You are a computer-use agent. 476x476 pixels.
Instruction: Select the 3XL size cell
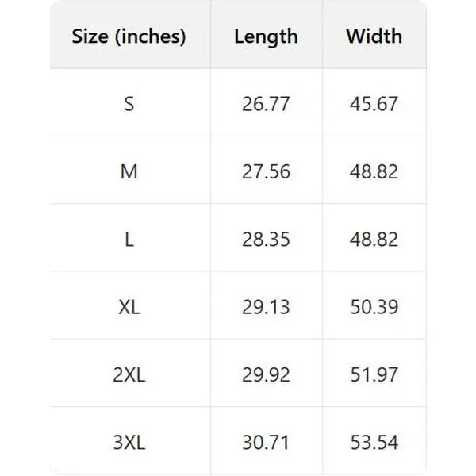129,441
